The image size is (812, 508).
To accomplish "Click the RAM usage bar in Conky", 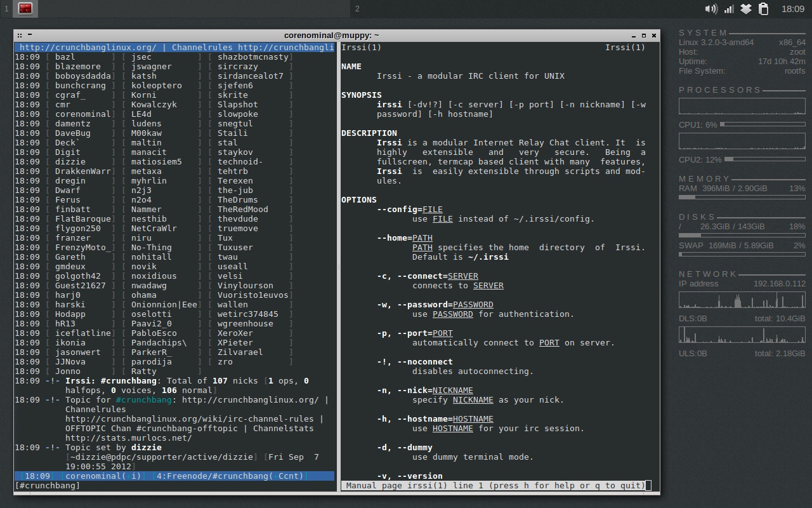I will pos(742,197).
